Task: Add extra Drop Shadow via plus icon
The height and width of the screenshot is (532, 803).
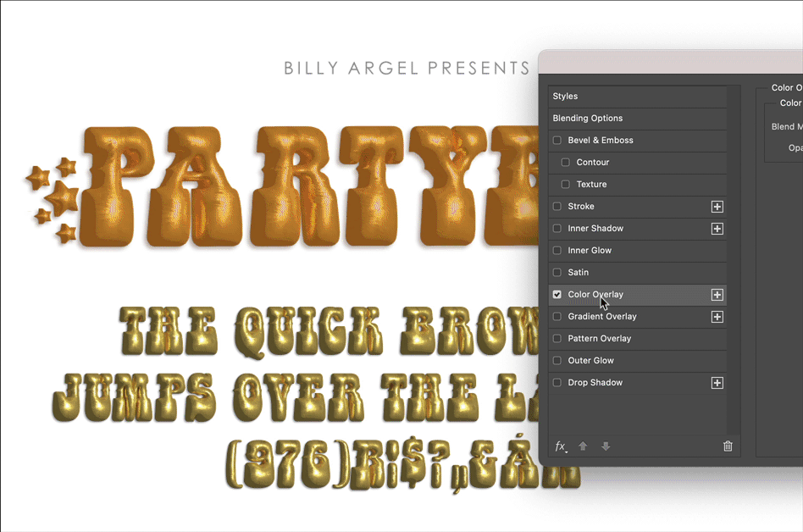Action: (717, 383)
